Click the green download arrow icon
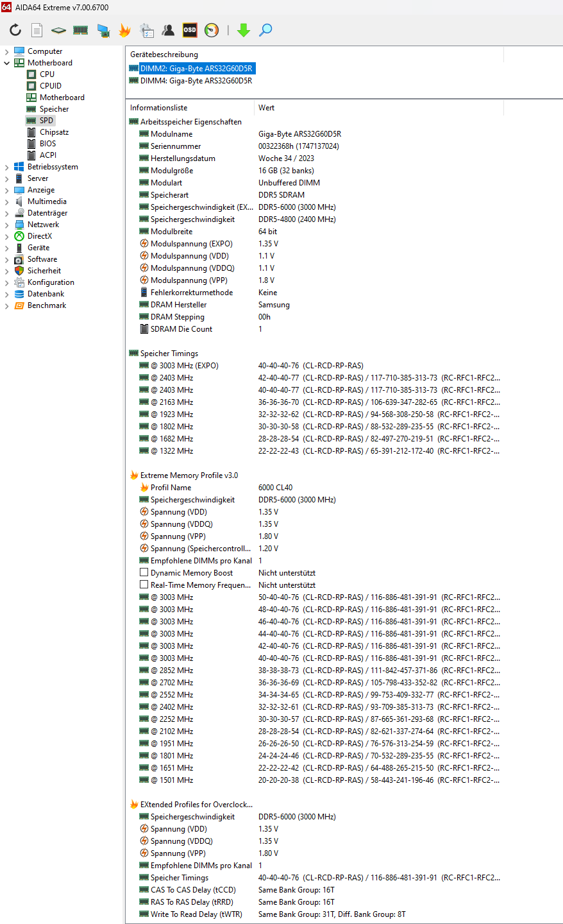Screen dimensions: 563x924 tap(244, 30)
